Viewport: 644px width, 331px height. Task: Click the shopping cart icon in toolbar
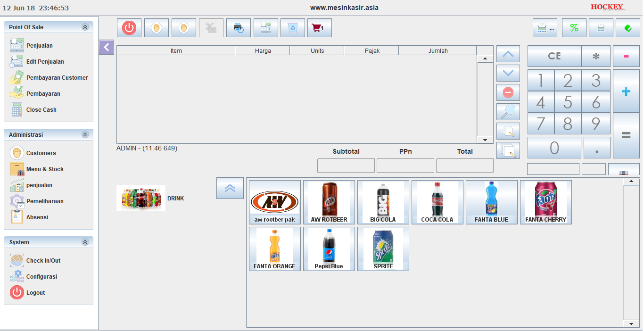click(320, 28)
